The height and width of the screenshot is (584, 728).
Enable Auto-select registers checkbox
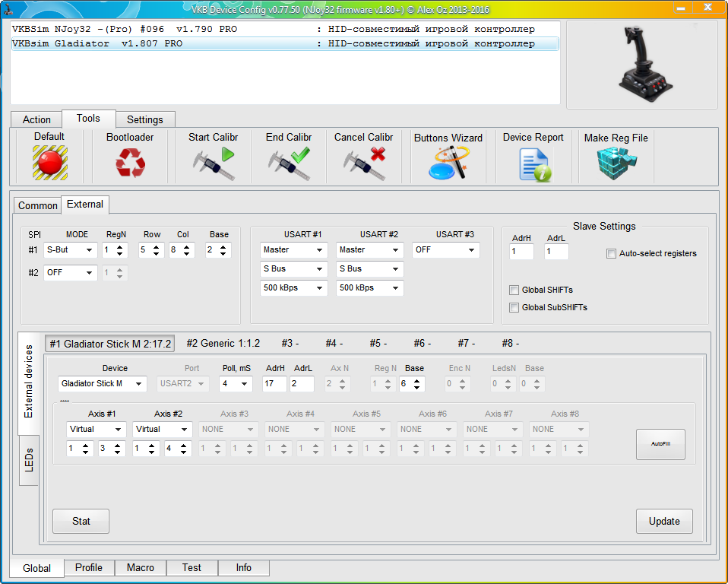click(x=611, y=254)
